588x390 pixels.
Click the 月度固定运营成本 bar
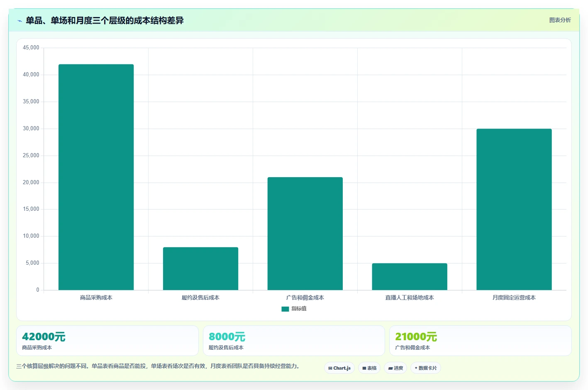click(514, 209)
